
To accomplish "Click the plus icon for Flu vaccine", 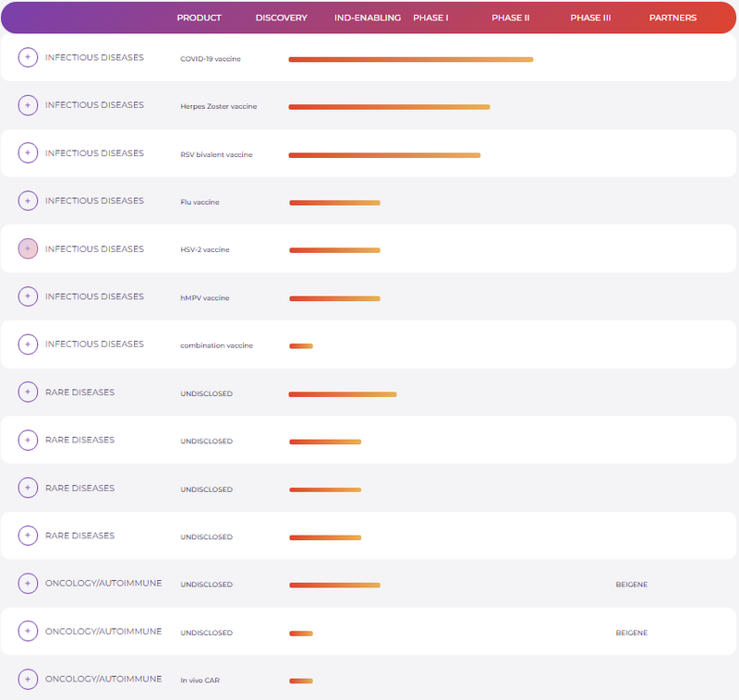I will point(28,200).
